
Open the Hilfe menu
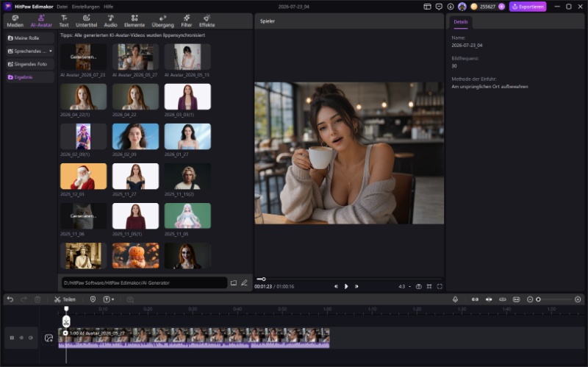pyautogui.click(x=108, y=7)
